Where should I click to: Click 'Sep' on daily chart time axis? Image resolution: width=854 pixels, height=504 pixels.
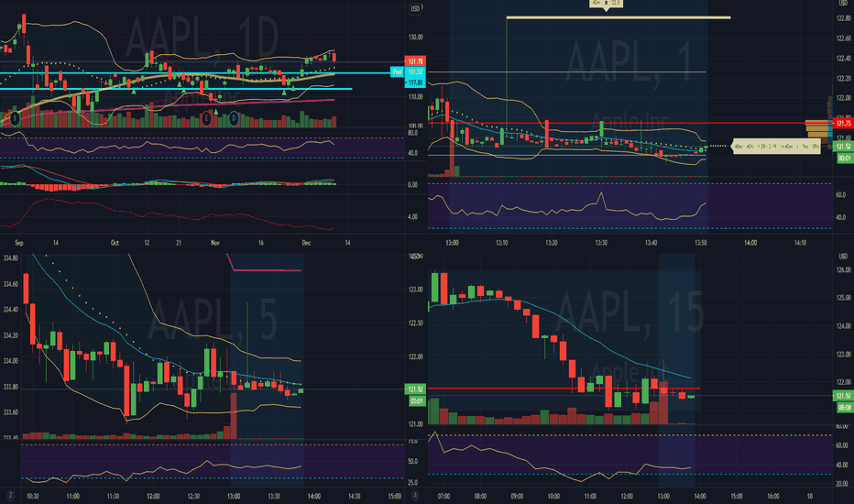19,243
